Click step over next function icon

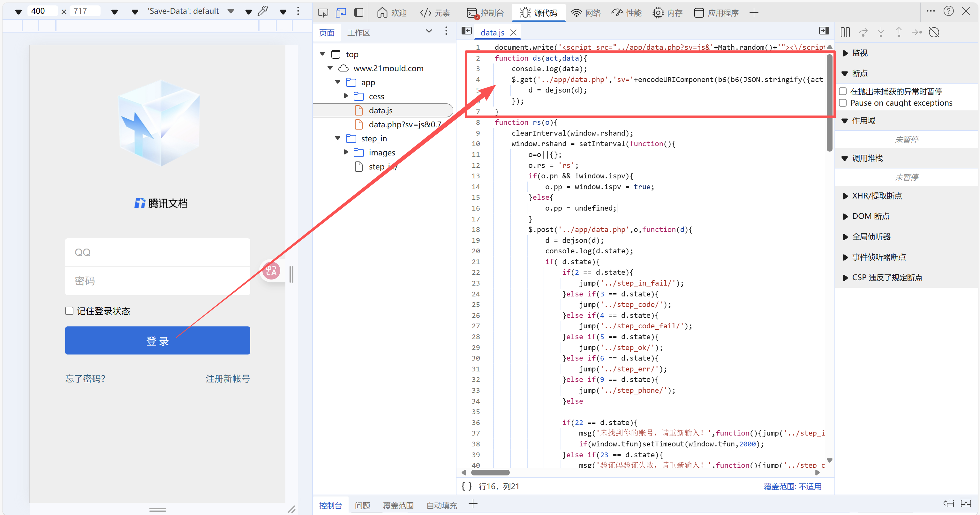coord(863,32)
